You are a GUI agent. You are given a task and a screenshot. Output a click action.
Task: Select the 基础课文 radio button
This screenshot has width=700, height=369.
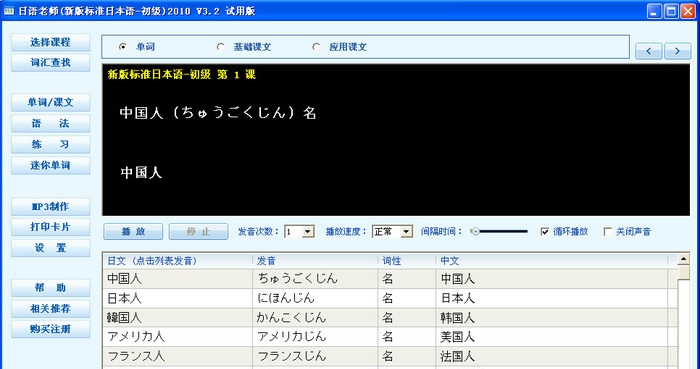221,47
